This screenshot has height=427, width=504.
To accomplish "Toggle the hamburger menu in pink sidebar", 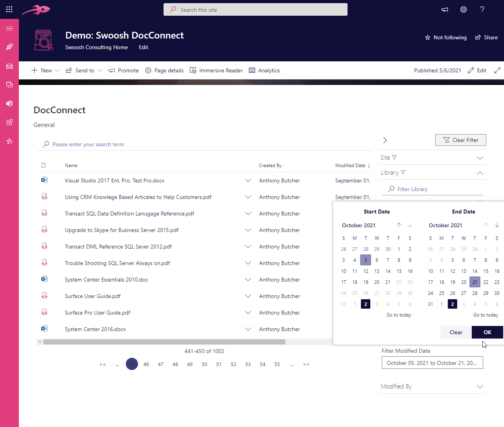I will tap(9, 28).
